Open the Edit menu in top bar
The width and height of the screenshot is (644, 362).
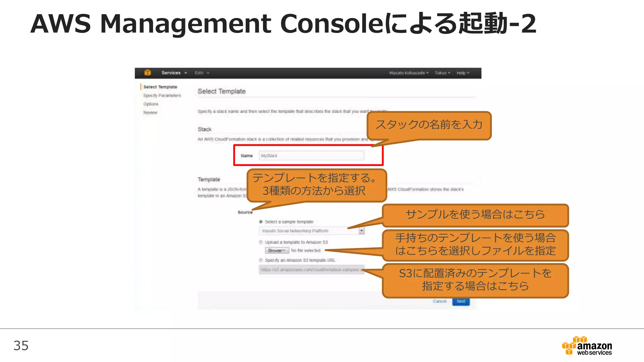[202, 73]
